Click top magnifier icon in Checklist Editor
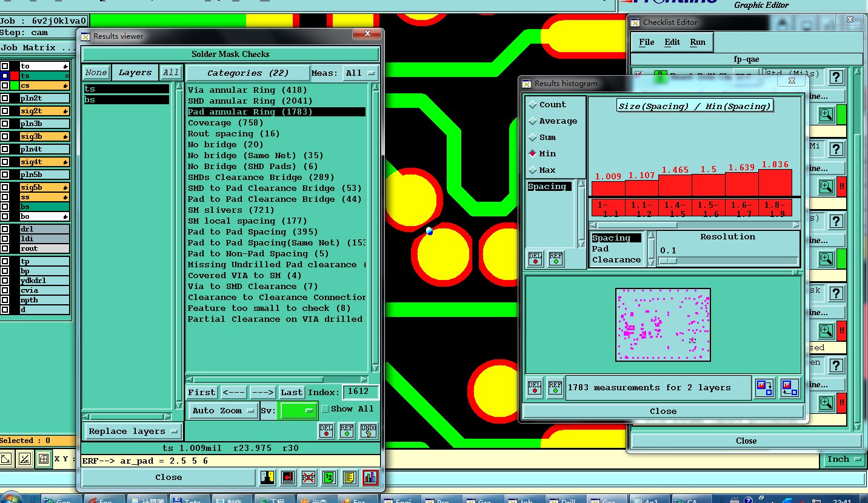Viewport: 868px width, 503px height. click(x=826, y=115)
